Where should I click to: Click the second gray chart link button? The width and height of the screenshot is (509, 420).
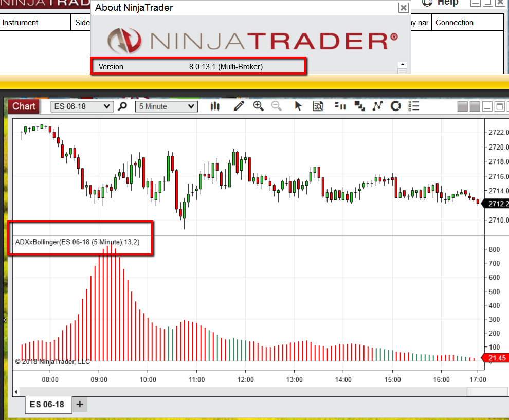point(475,106)
